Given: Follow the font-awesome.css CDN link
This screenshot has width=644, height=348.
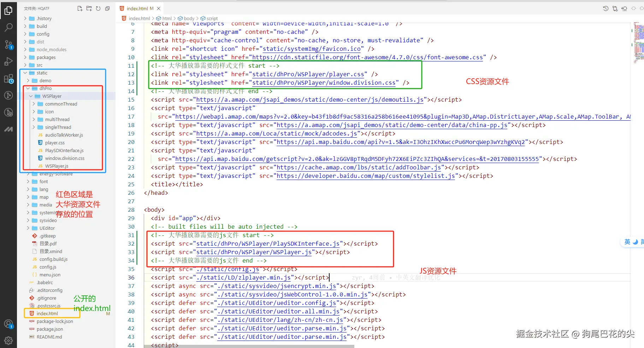Looking at the screenshot, I should point(368,57).
